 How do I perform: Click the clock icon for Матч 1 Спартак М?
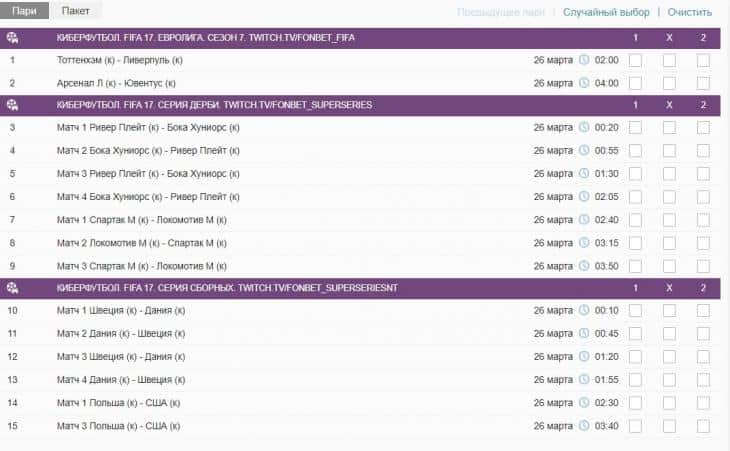[584, 219]
